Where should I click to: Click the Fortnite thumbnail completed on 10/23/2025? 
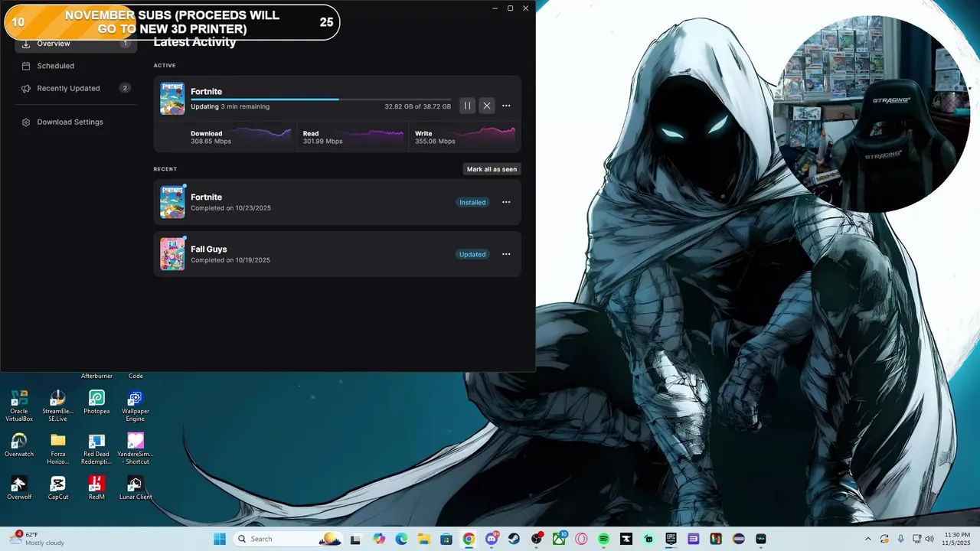(x=172, y=202)
